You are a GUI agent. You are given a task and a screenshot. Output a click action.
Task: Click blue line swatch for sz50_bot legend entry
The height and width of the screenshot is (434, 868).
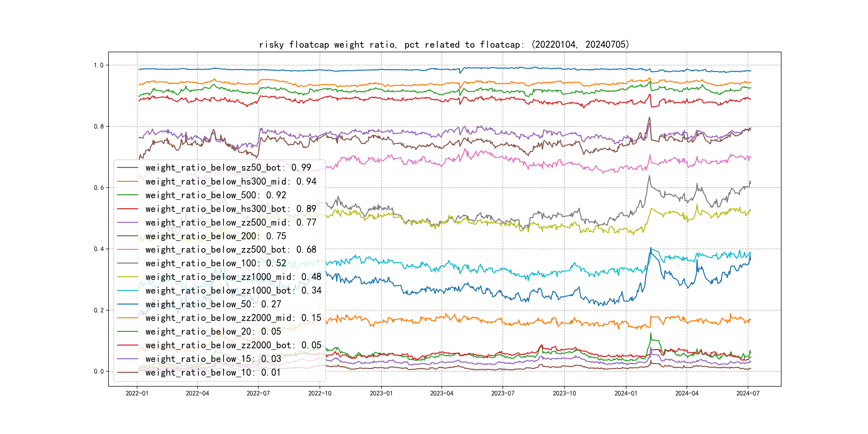pos(127,167)
